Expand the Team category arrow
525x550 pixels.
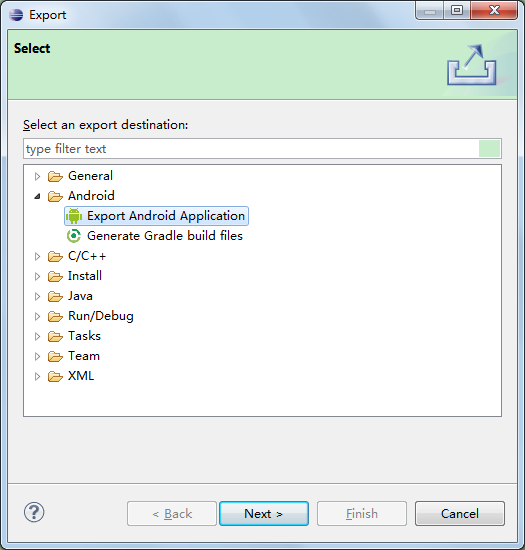tap(37, 356)
